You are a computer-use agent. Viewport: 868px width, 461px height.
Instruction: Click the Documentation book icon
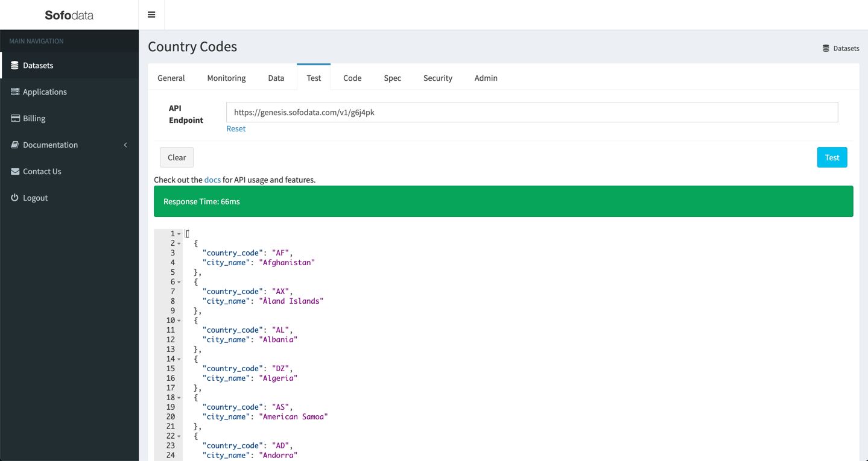[15, 145]
